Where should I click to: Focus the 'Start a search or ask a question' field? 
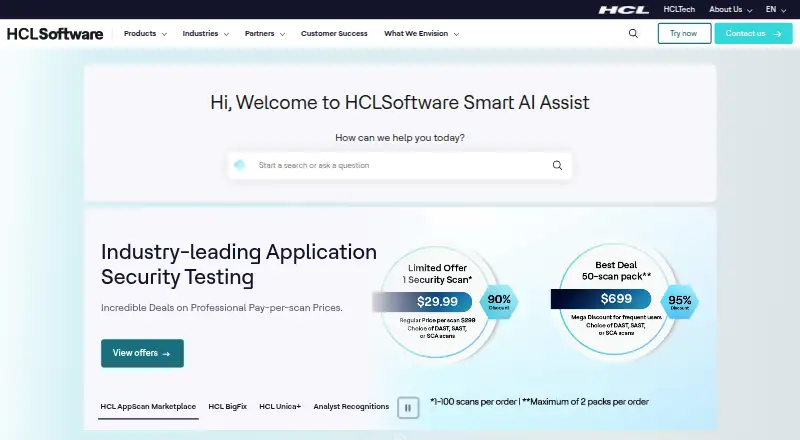pyautogui.click(x=400, y=165)
